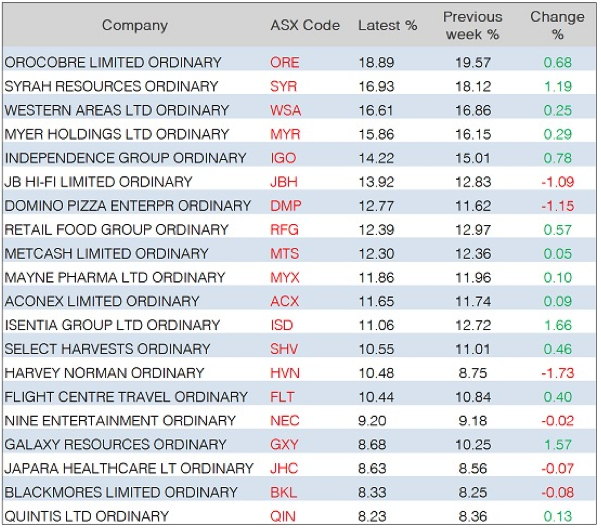601x529 pixels.
Task: Open the SYR ASX code link
Action: pyautogui.click(x=284, y=86)
